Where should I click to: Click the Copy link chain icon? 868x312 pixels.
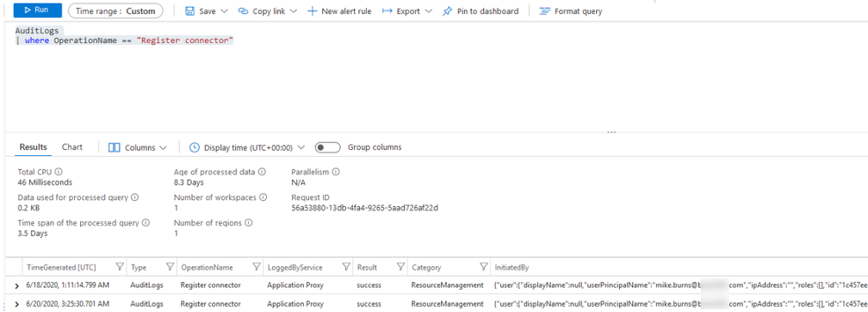point(243,11)
